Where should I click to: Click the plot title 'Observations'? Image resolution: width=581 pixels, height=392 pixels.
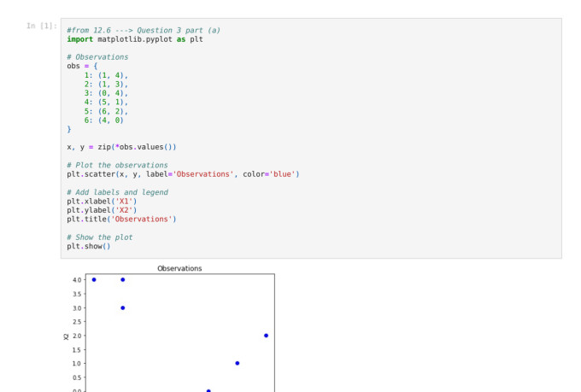(x=179, y=268)
